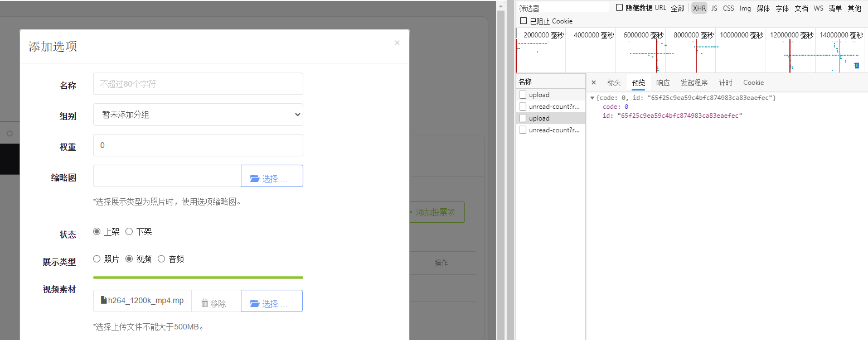This screenshot has width=868, height=340.
Task: Close the network request details panel
Action: tap(594, 83)
